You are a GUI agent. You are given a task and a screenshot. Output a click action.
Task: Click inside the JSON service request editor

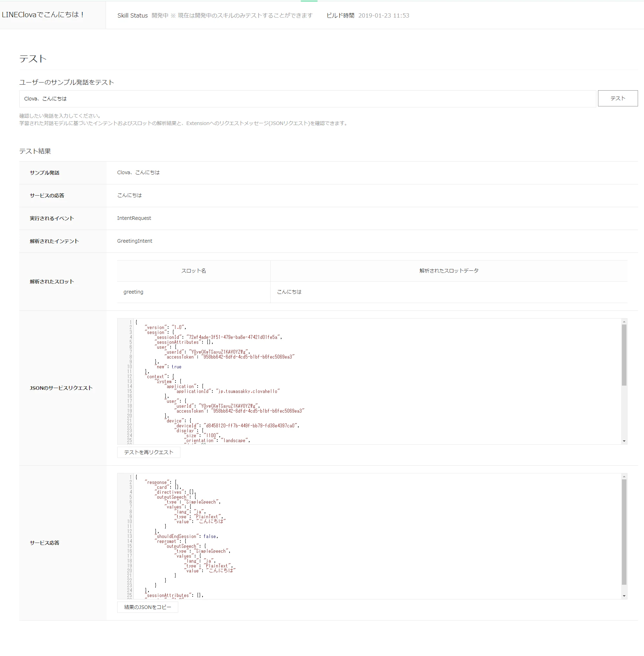pos(372,381)
